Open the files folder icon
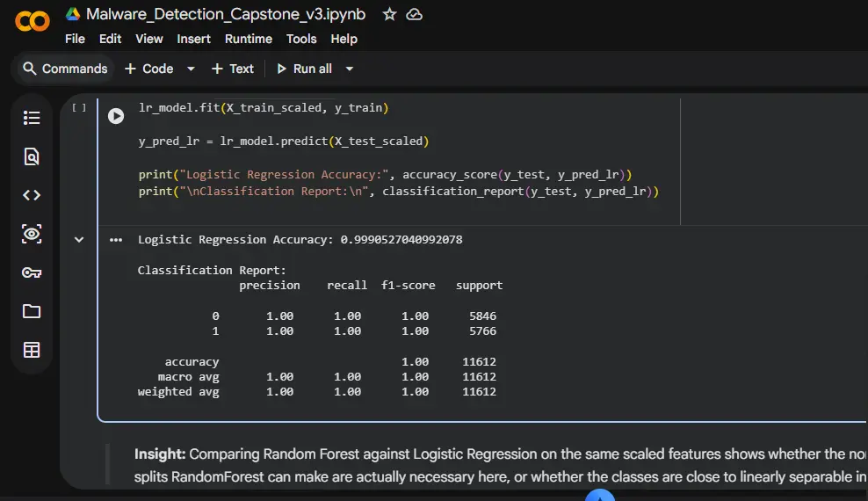The height and width of the screenshot is (501, 868). pos(32,311)
